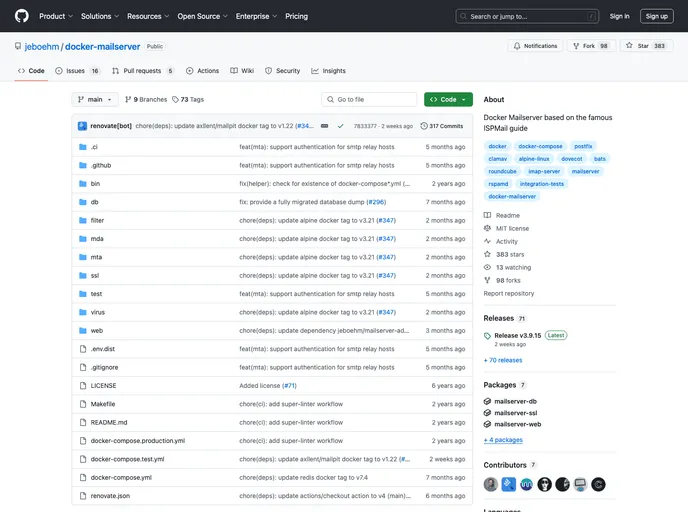Viewport: 688px width, 512px height.
Task: Open docker-mailserver repository link
Action: (103, 47)
